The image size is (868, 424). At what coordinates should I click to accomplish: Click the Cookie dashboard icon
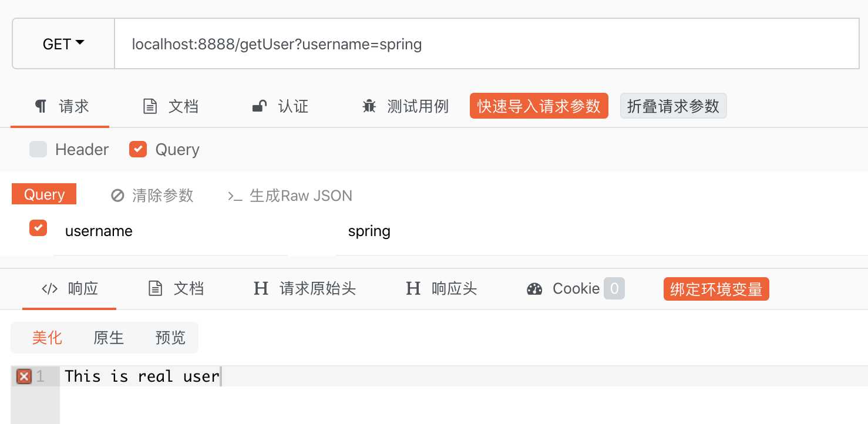pos(534,289)
